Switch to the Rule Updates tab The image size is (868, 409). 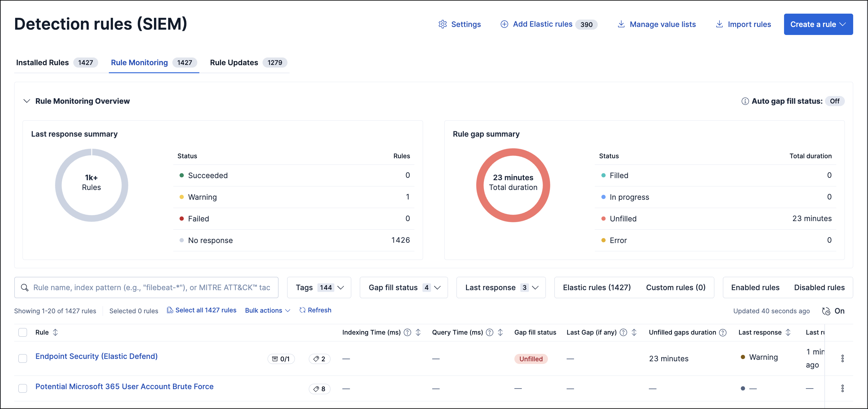click(234, 63)
